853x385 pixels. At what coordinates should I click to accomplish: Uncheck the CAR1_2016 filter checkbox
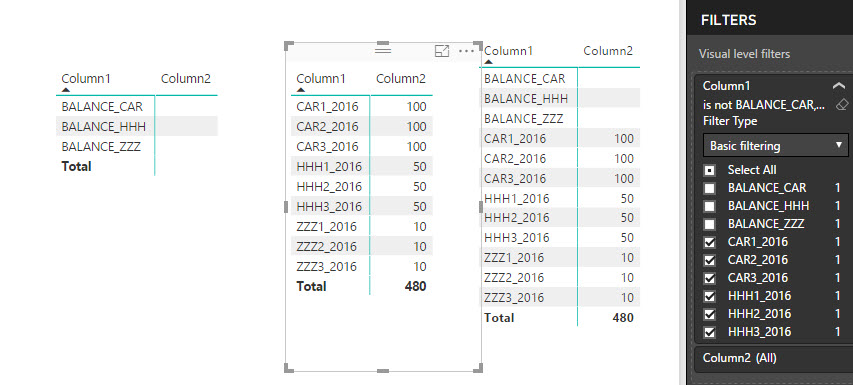coord(709,242)
